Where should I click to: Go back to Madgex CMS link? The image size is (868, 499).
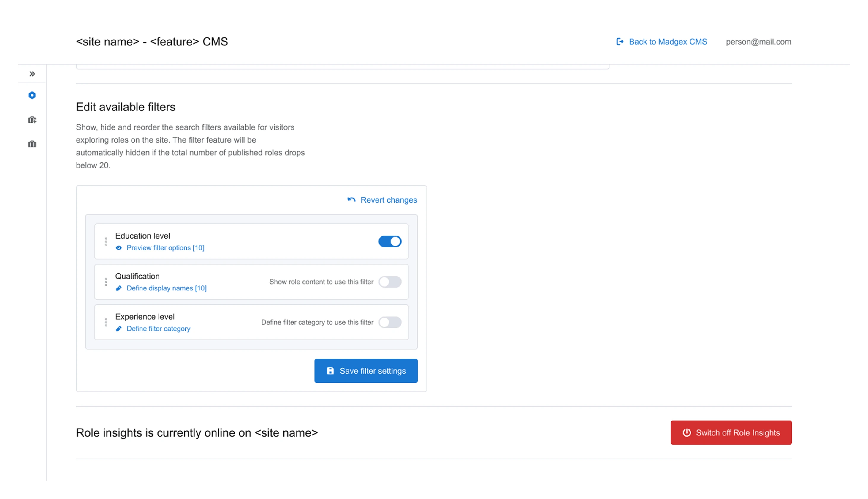coord(668,42)
